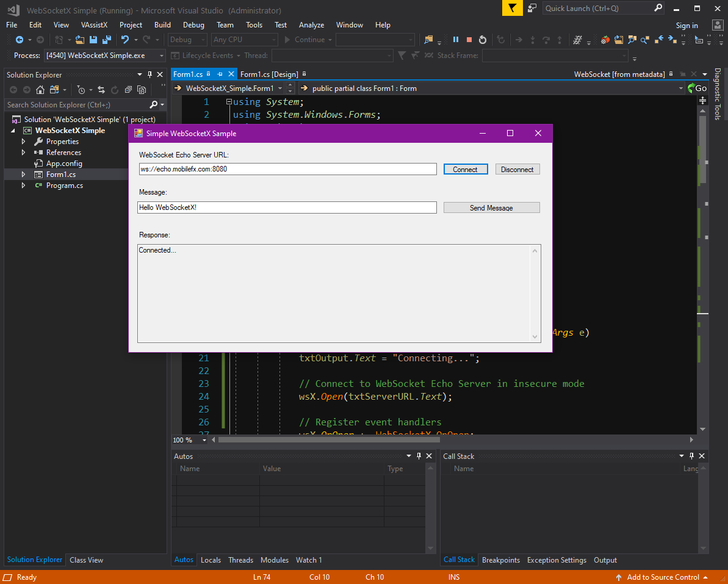Click Collapse All in Solution Explorer

128,90
